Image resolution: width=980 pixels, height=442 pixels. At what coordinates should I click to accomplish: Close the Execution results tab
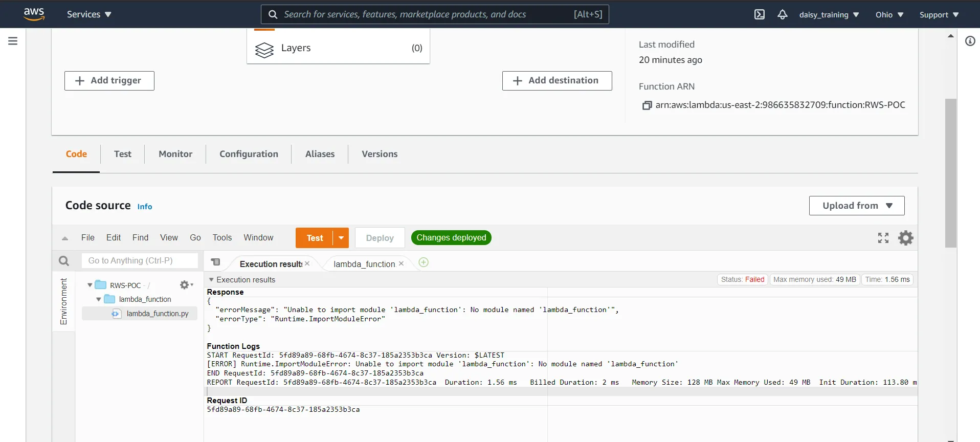tap(307, 263)
